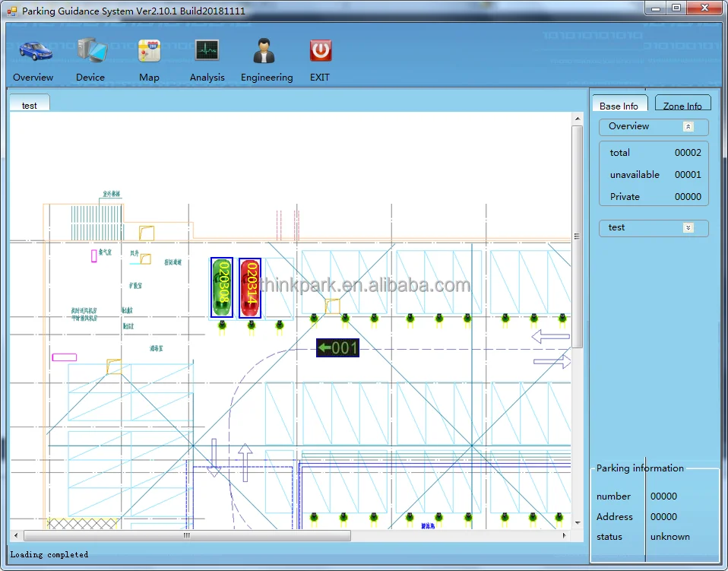Select the test map tab

click(x=30, y=106)
